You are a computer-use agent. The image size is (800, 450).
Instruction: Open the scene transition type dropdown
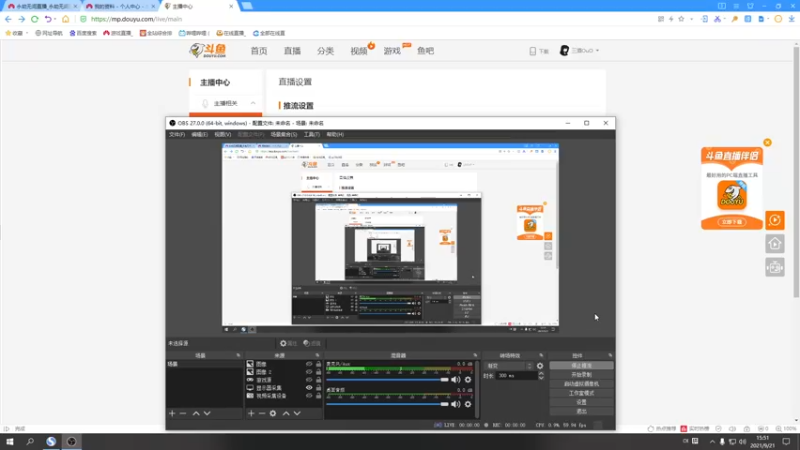point(509,366)
